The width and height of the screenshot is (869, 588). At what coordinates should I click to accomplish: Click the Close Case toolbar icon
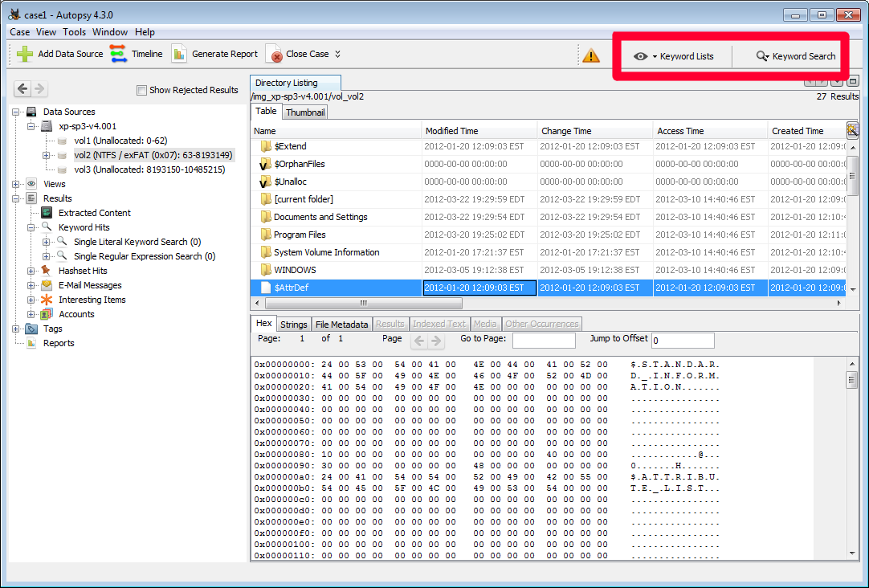(x=277, y=54)
